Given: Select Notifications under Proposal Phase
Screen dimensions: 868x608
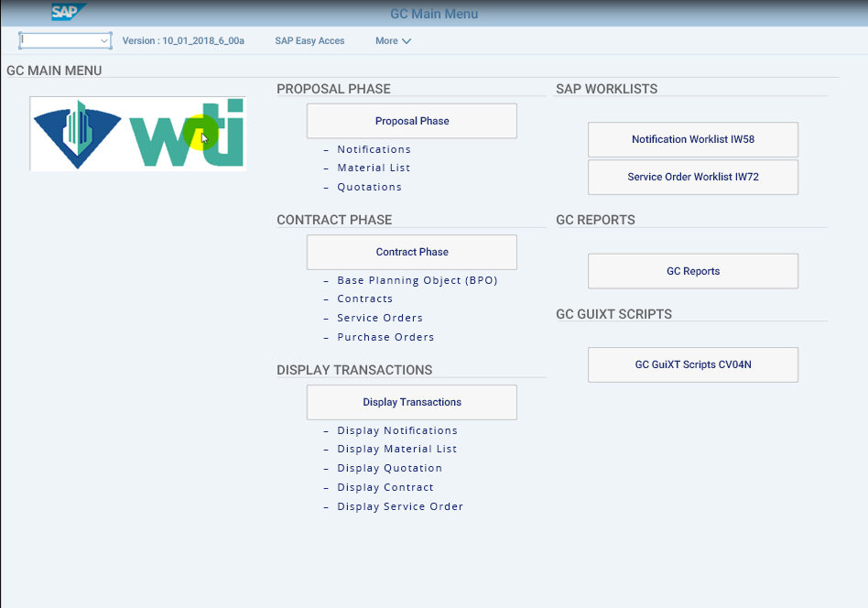Looking at the screenshot, I should point(374,149).
